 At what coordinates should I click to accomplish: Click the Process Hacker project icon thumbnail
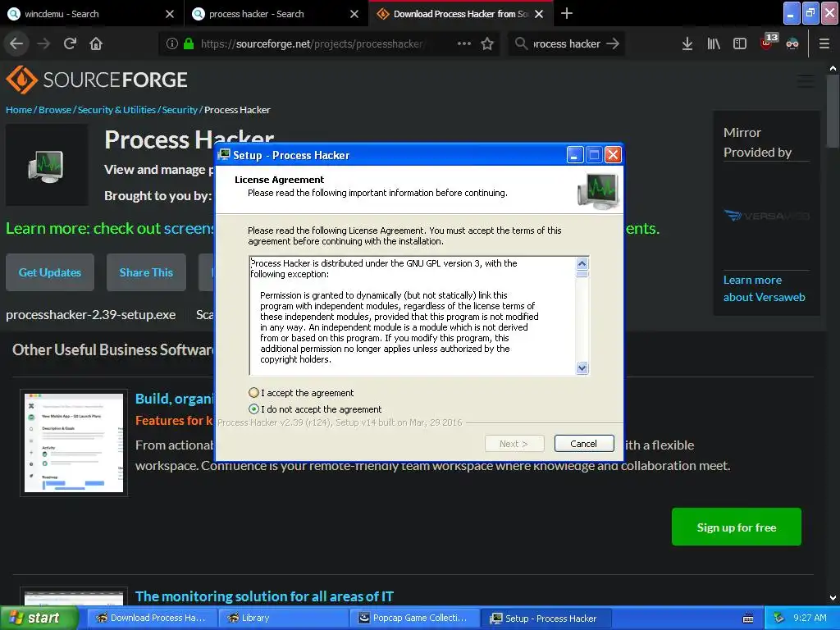click(47, 165)
